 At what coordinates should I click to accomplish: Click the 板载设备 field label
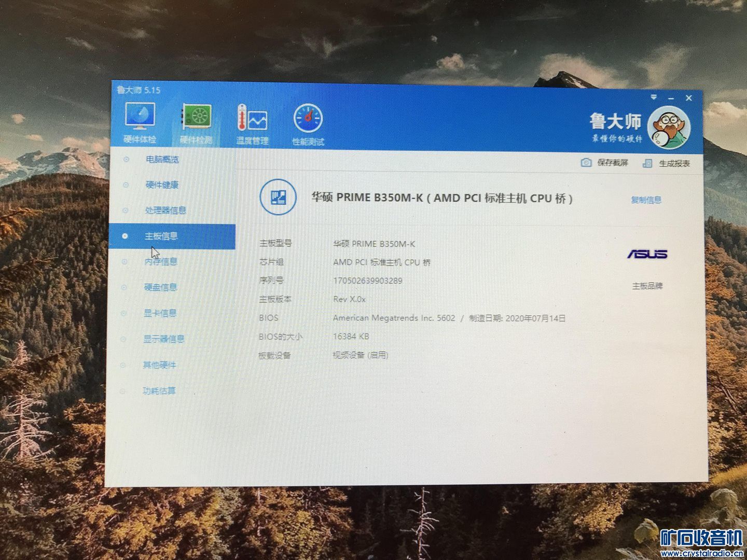coord(274,356)
